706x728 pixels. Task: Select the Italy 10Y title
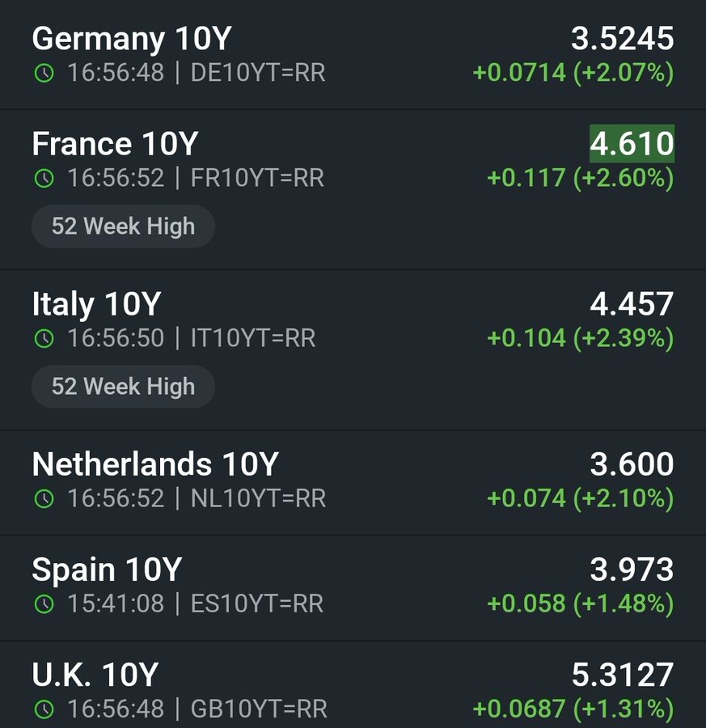pyautogui.click(x=96, y=305)
